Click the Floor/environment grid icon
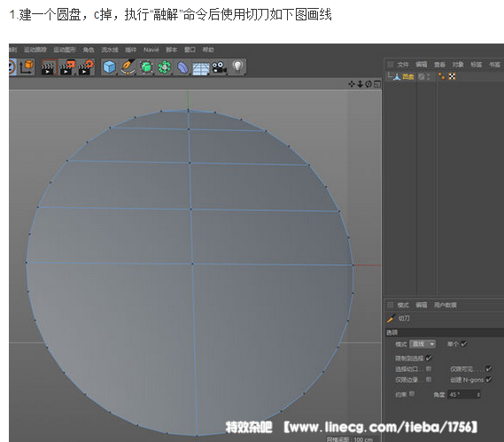The width and height of the screenshot is (504, 442). (x=200, y=68)
